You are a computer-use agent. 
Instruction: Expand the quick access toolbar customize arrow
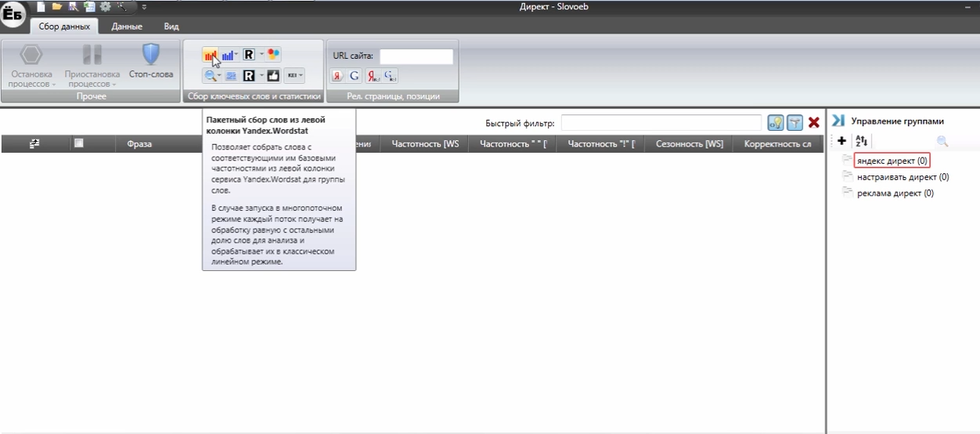tap(144, 6)
